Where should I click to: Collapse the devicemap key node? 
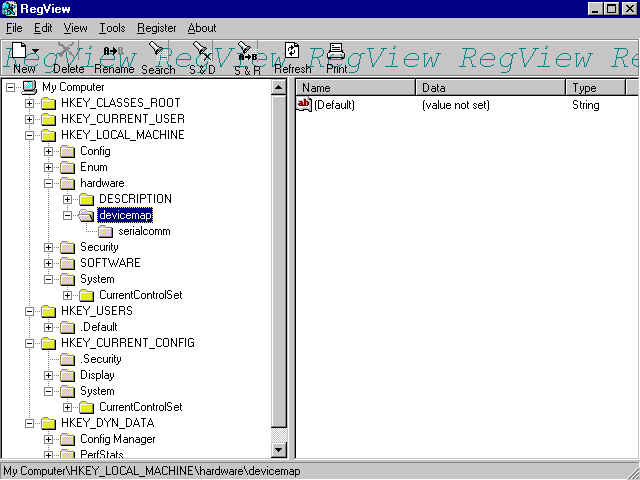(68, 215)
